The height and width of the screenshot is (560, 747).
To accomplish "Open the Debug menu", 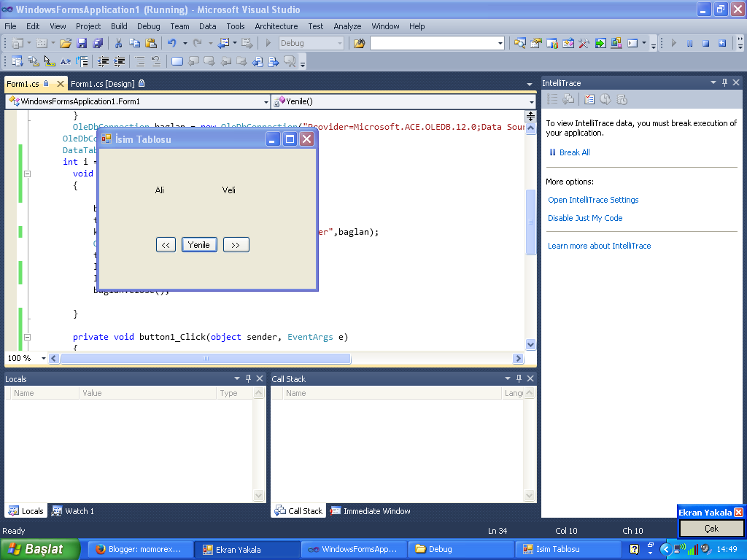I will [x=148, y=26].
